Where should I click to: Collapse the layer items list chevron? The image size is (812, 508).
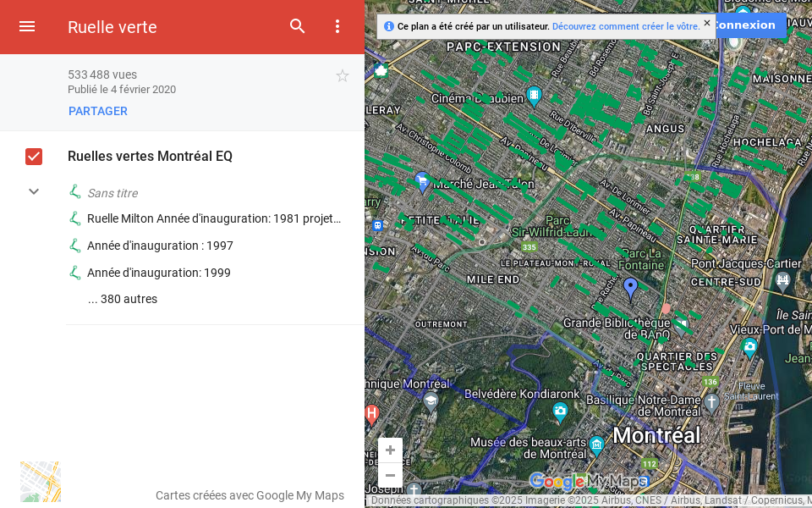34,191
